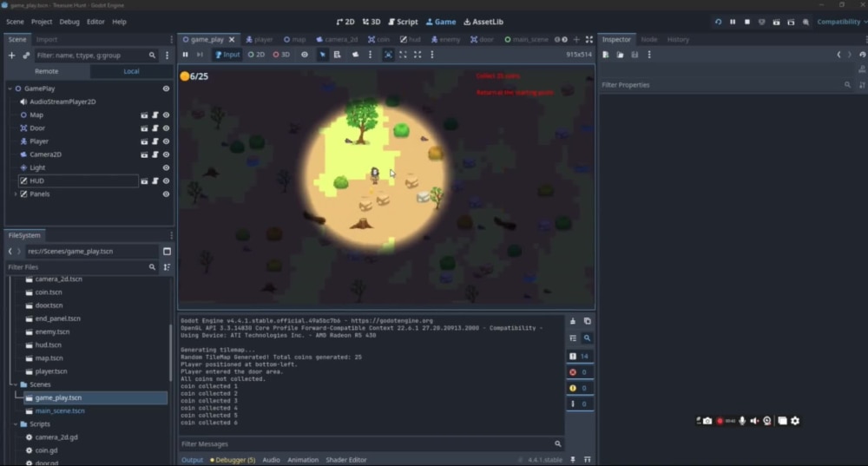The image size is (868, 466).
Task: Open the Project menu
Action: [x=42, y=23]
